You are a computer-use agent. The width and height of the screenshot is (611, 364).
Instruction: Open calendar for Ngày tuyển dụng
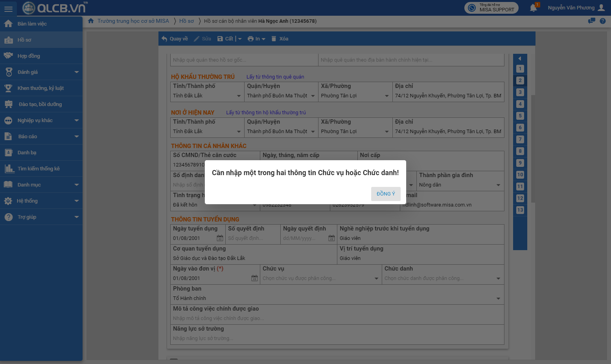(220, 238)
